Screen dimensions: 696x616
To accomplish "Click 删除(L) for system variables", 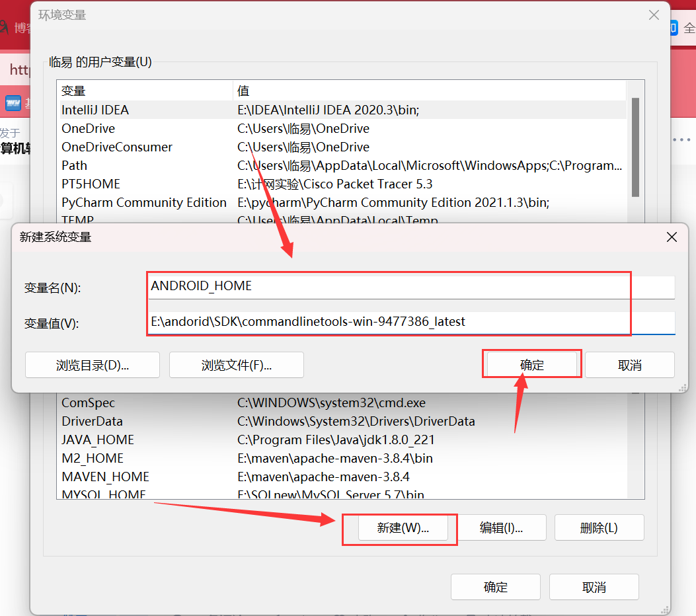I will tap(599, 527).
